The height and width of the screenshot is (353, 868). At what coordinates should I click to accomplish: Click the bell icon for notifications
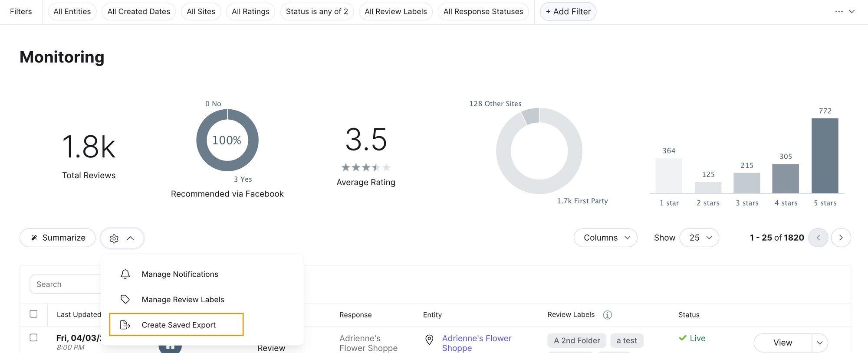point(125,274)
